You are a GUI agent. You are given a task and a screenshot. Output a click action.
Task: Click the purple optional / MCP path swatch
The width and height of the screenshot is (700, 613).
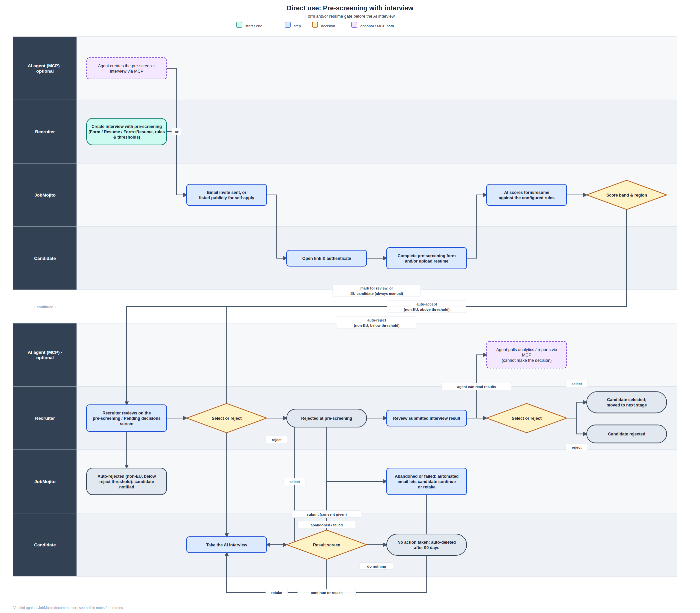click(354, 25)
